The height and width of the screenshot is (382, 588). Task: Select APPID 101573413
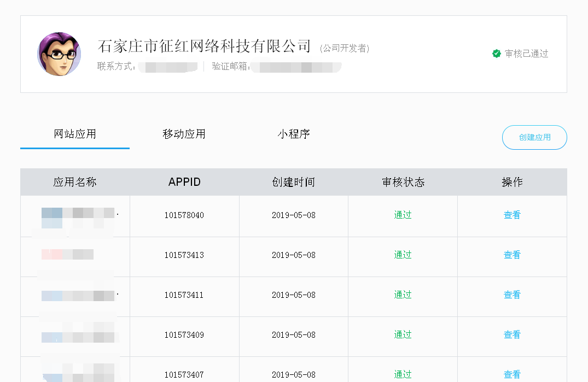[x=184, y=255]
